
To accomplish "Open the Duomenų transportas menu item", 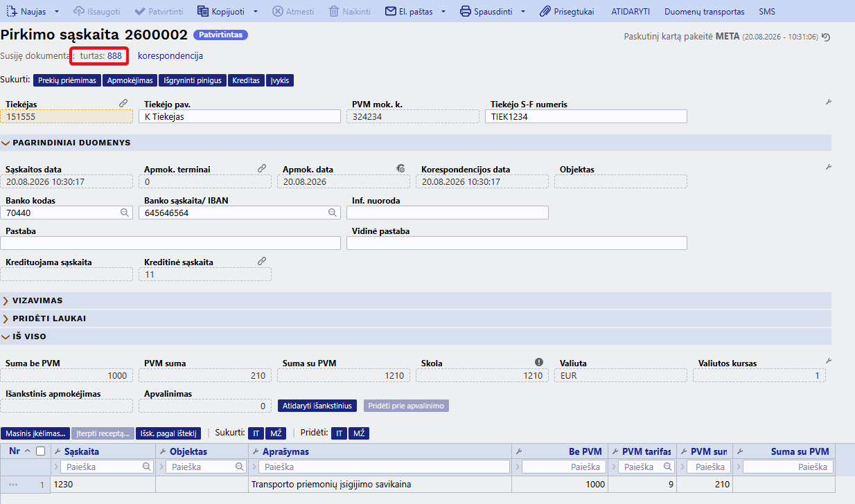I will [x=704, y=12].
